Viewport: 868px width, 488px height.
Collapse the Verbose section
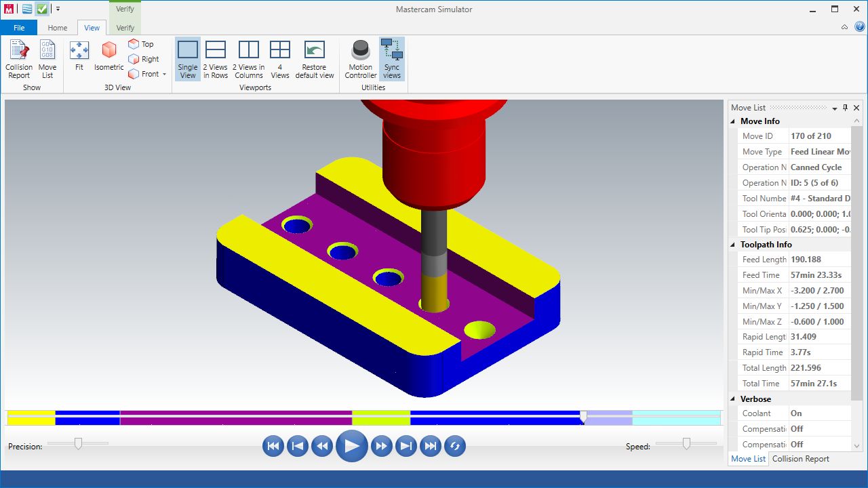point(733,399)
